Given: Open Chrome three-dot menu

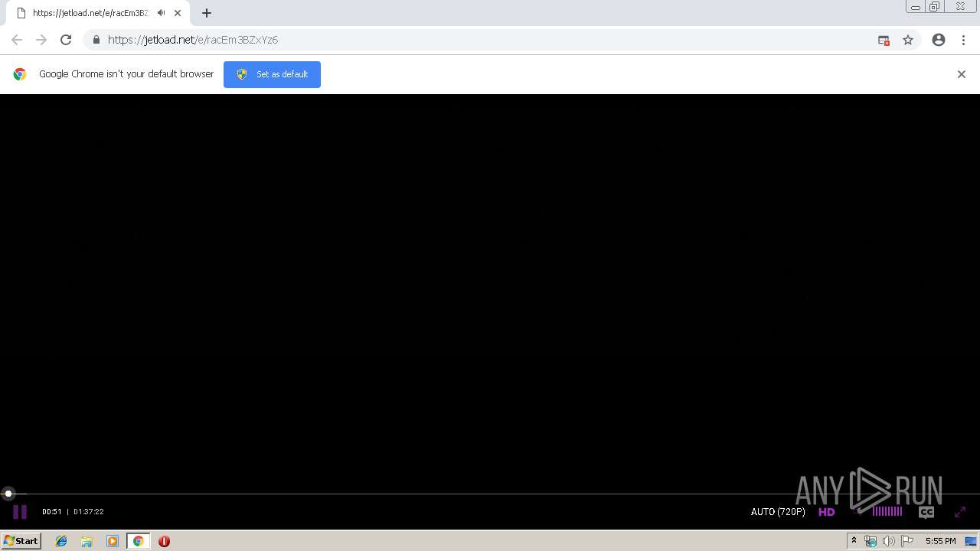Looking at the screenshot, I should tap(963, 40).
